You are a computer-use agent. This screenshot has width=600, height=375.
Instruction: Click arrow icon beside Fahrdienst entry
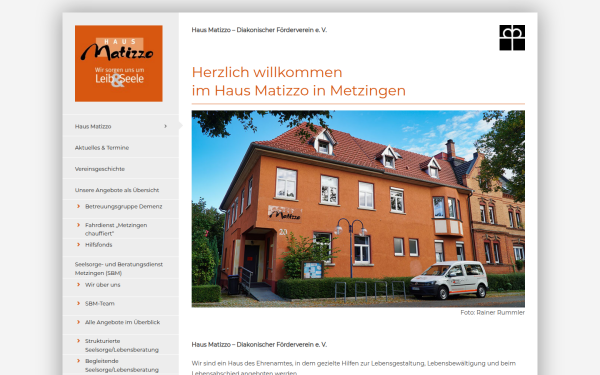coord(78,225)
